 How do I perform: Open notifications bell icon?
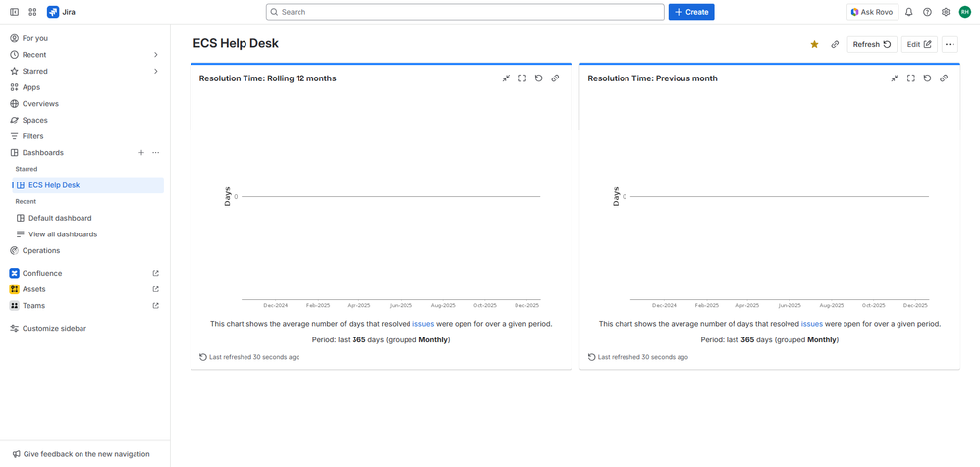coord(909,12)
